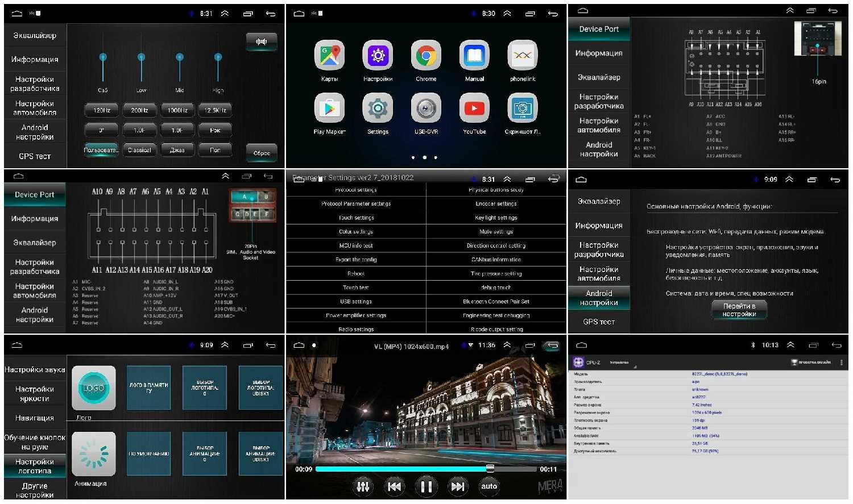Open the Play Маркет store
Image resolution: width=853 pixels, height=504 pixels.
tap(329, 109)
